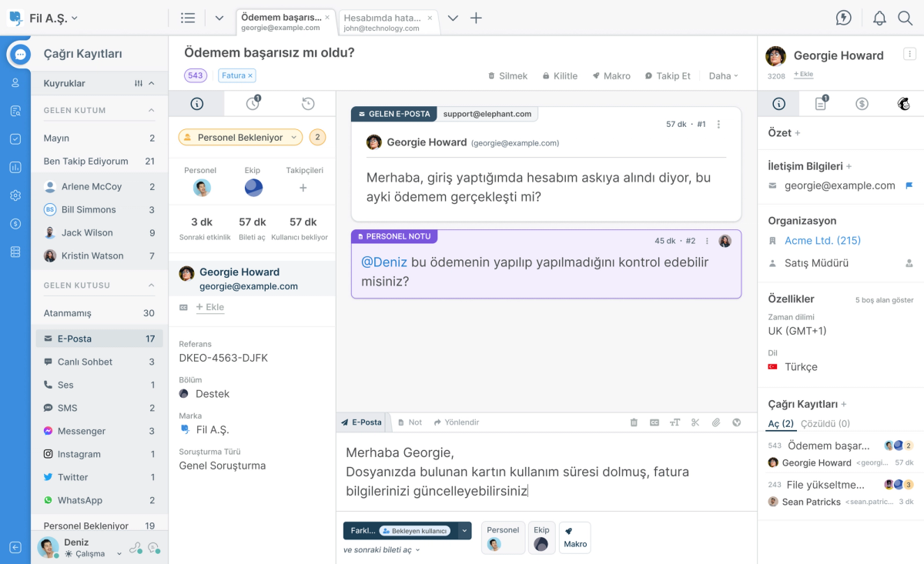This screenshot has height=564, width=924.
Task: Show Çözüldü (0) tickets tab
Action: 825,424
